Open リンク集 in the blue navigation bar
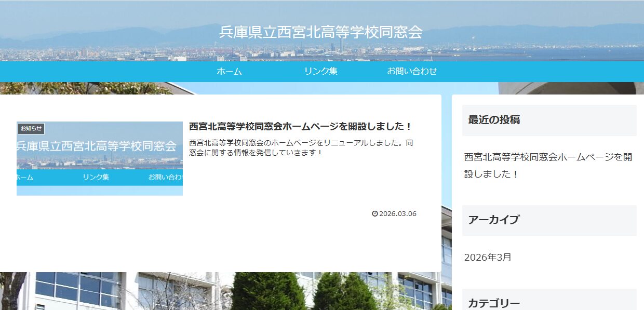Viewport: 644px width, 310px height. pos(320,72)
